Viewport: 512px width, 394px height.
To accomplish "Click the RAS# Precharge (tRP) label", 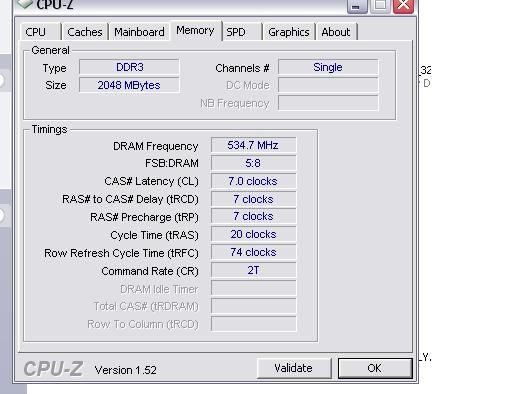I will click(144, 217).
